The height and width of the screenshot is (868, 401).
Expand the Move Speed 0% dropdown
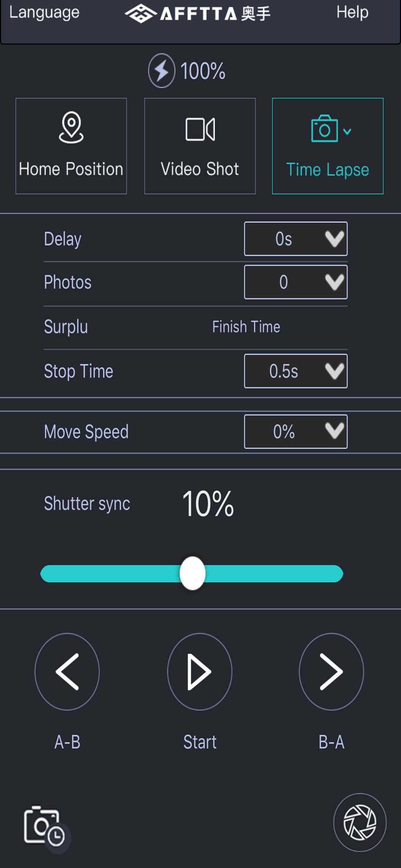(x=296, y=432)
